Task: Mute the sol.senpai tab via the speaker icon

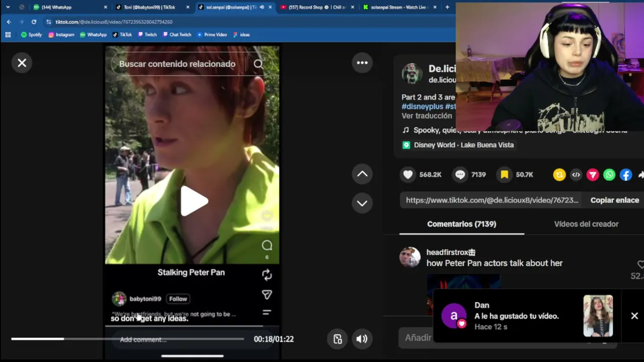Action: tap(262, 7)
